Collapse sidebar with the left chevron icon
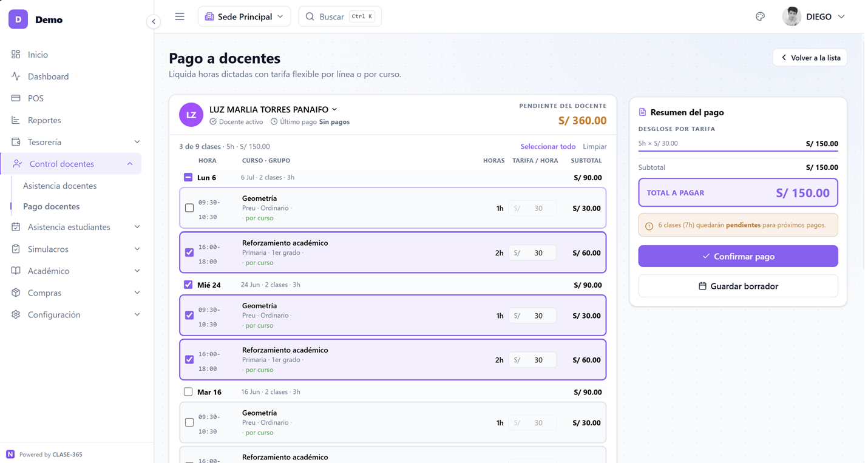Image resolution: width=868 pixels, height=463 pixels. click(x=154, y=21)
